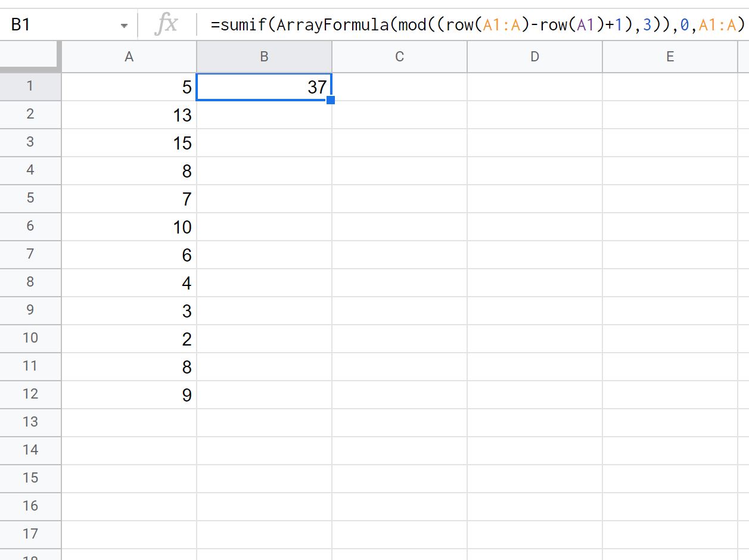Select row 7 header
749x560 pixels.
tap(30, 255)
